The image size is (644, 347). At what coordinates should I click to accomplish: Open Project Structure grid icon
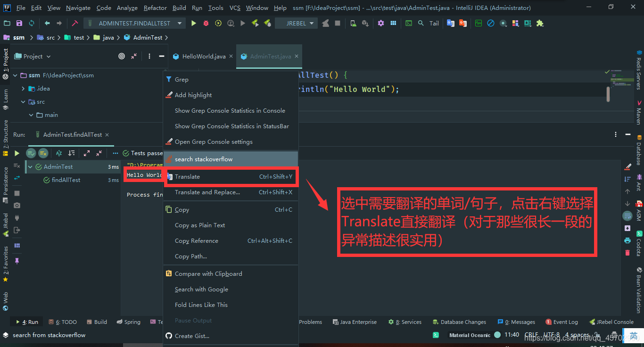coord(393,23)
